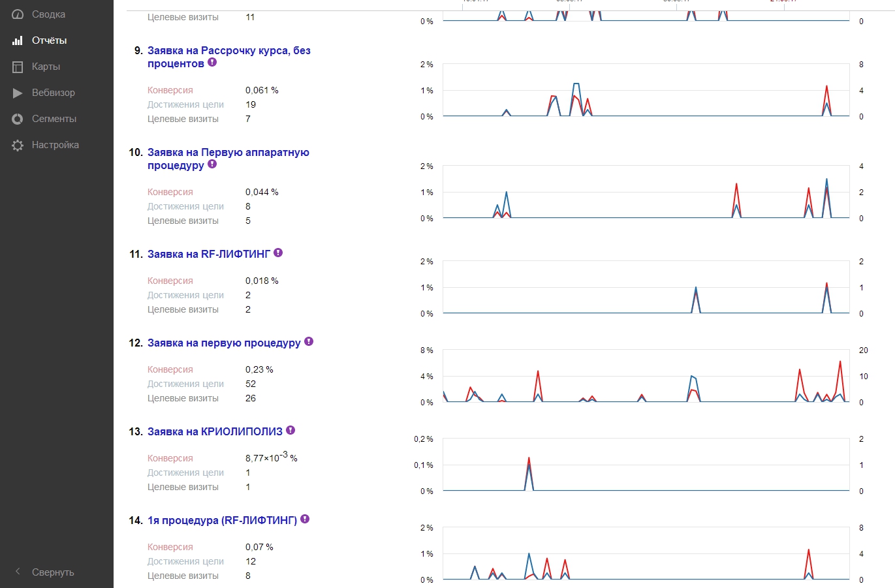Open goal Заявка на Рассрочку курса
This screenshot has height=588, width=895.
point(228,51)
